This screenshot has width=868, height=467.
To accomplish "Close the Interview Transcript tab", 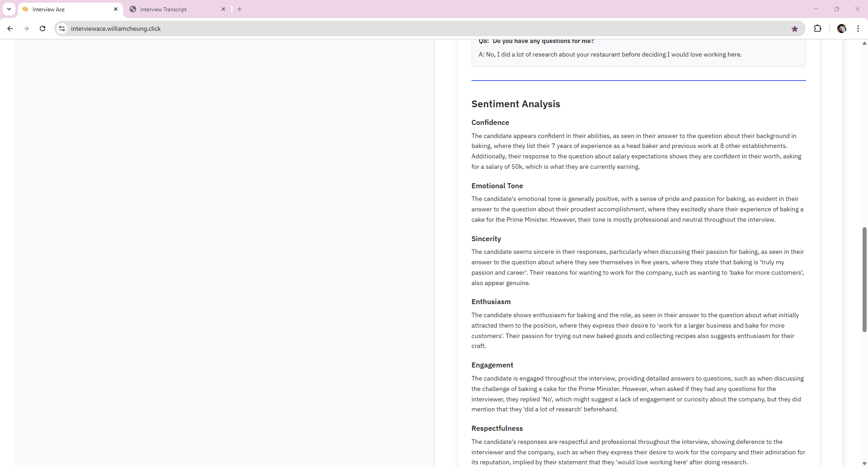I will pos(223,9).
